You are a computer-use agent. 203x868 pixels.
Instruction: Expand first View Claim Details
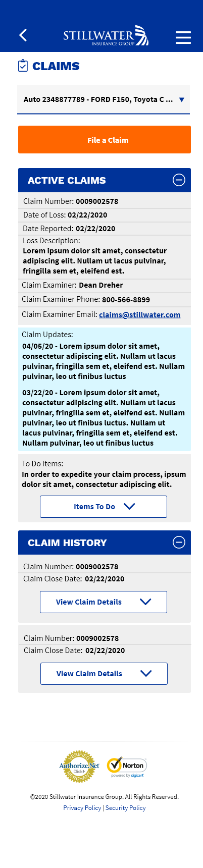(104, 602)
